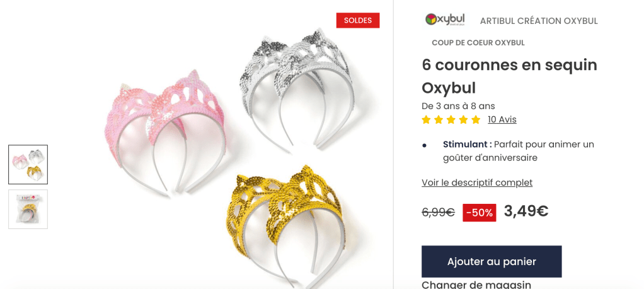This screenshot has height=289, width=644.
Task: Open the 10 Avis reviews link
Action: [502, 120]
